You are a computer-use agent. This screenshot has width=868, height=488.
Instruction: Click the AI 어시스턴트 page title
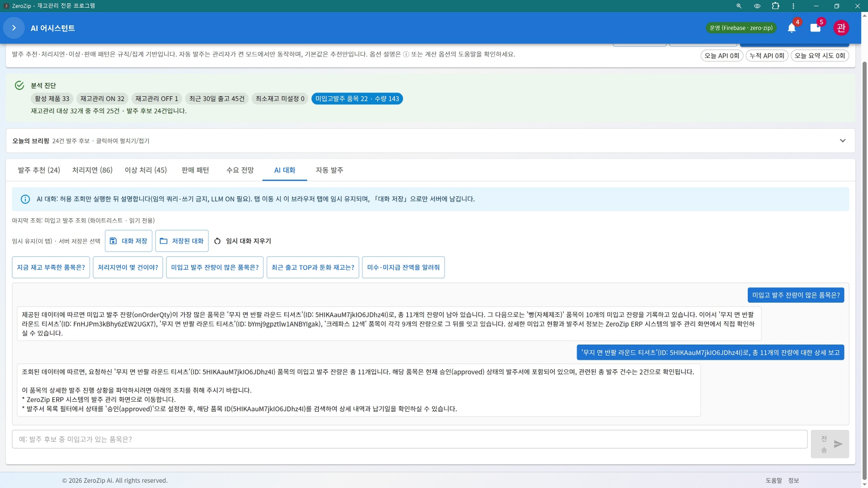pos(53,28)
